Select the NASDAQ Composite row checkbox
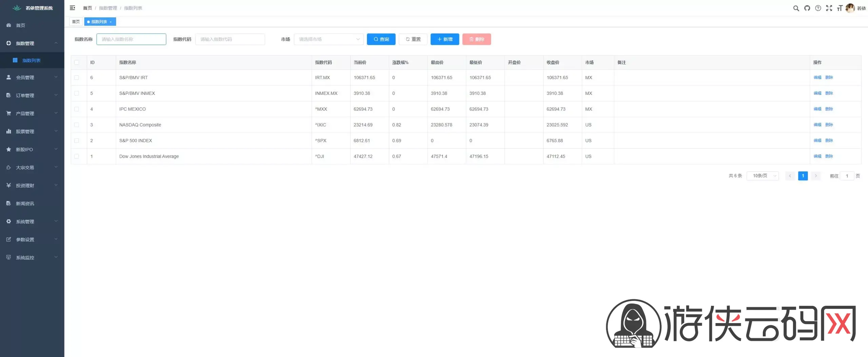 [x=77, y=125]
